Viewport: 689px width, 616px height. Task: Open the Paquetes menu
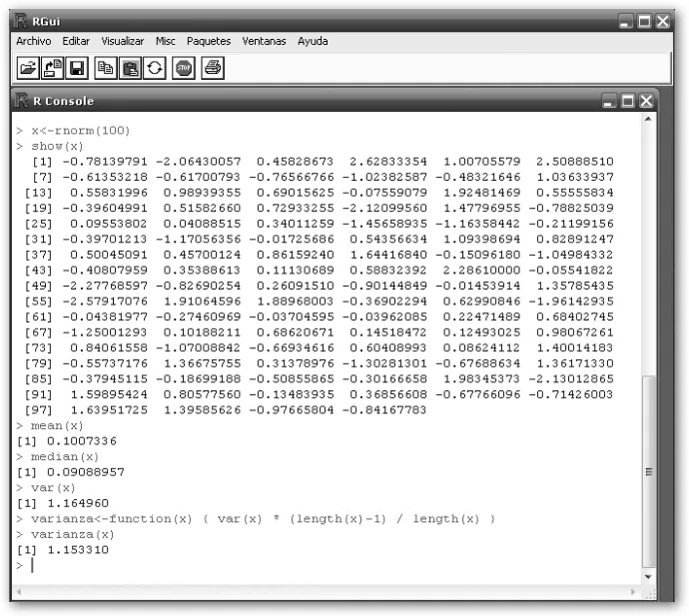[209, 41]
